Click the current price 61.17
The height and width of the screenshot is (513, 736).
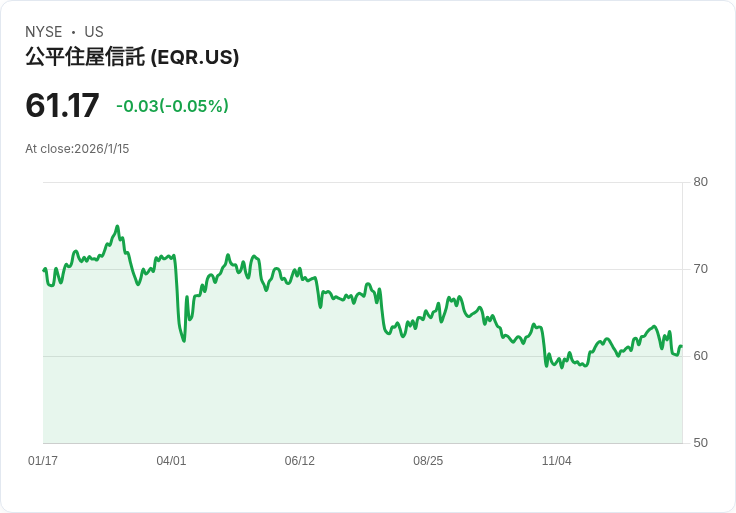point(62,105)
